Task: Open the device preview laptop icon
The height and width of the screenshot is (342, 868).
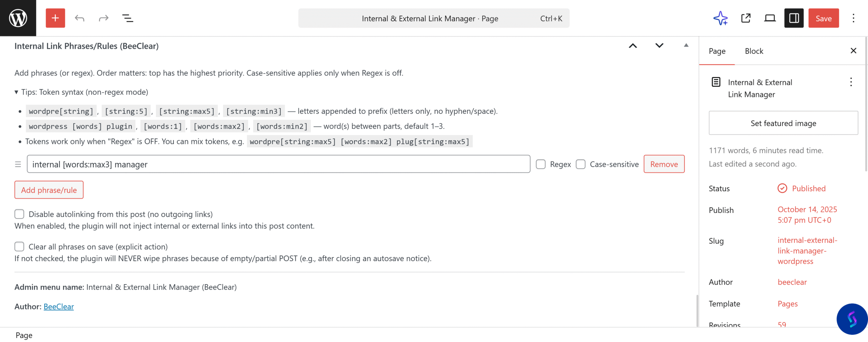Action: pyautogui.click(x=770, y=18)
